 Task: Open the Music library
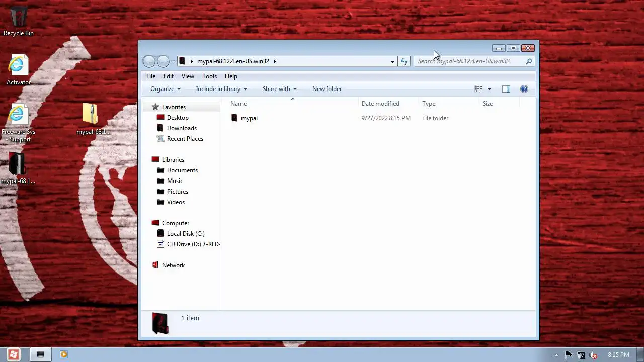coord(175,181)
